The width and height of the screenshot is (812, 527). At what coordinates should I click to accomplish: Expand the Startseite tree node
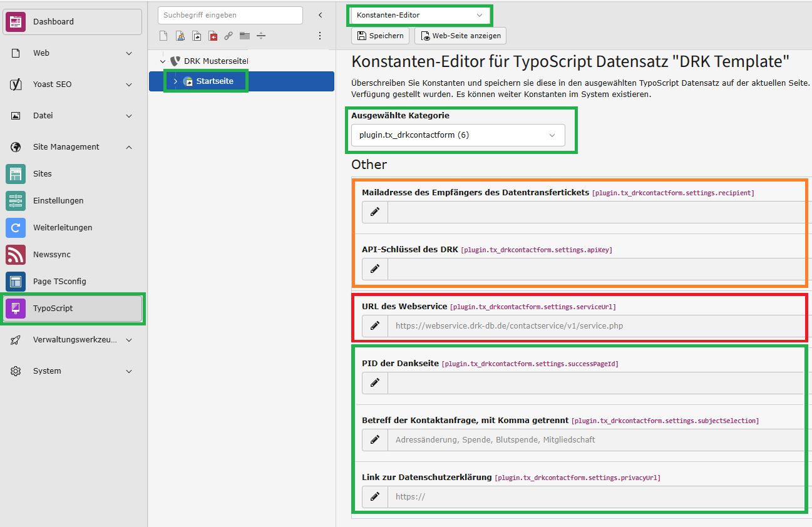176,81
